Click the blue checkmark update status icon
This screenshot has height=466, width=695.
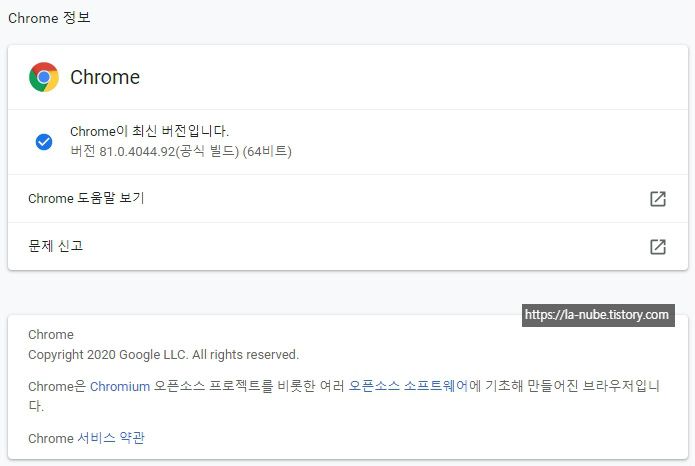(x=44, y=142)
